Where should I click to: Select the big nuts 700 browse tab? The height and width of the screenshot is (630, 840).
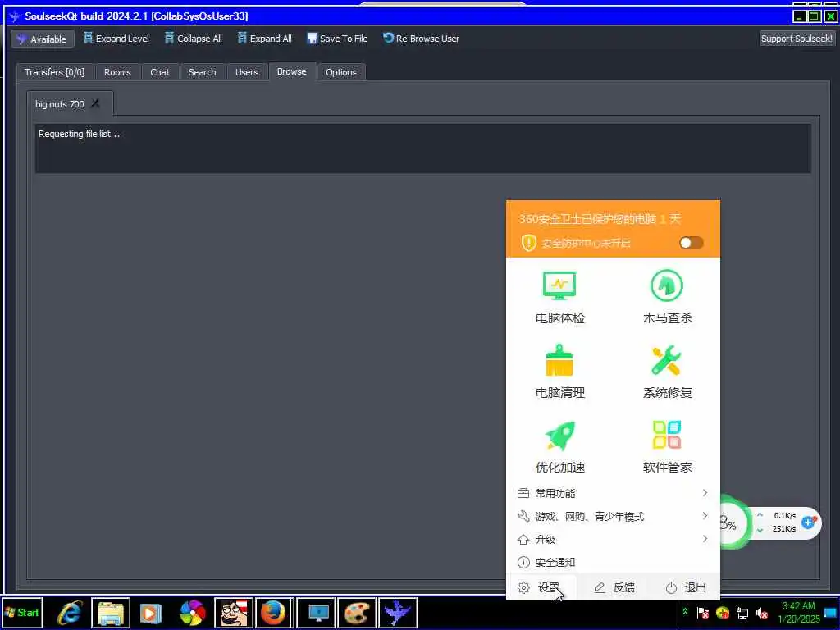pos(59,104)
